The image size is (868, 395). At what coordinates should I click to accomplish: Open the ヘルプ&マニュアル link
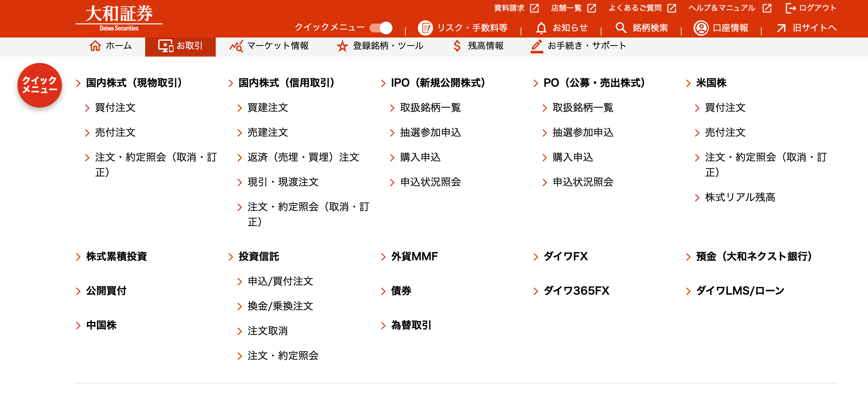(722, 8)
